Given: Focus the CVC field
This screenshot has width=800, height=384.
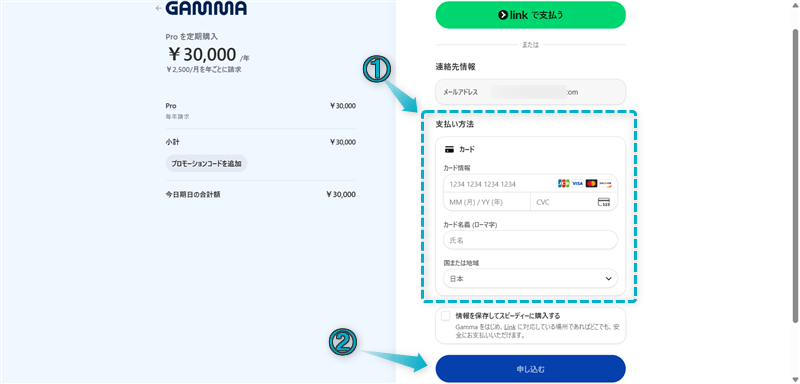Looking at the screenshot, I should pos(574,202).
